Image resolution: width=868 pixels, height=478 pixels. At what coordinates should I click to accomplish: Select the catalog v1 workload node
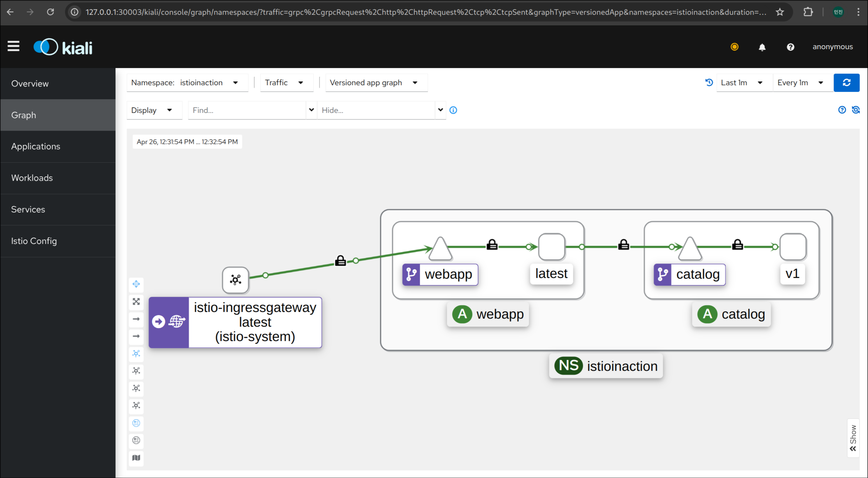pos(793,247)
